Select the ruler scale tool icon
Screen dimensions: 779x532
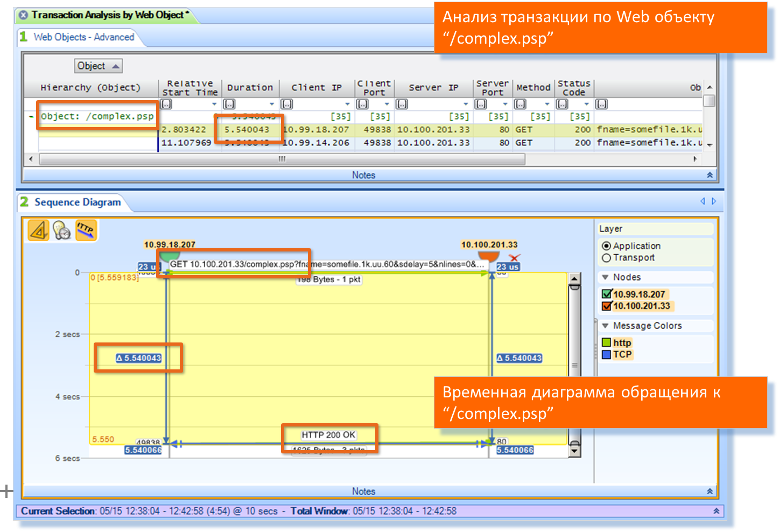(38, 230)
